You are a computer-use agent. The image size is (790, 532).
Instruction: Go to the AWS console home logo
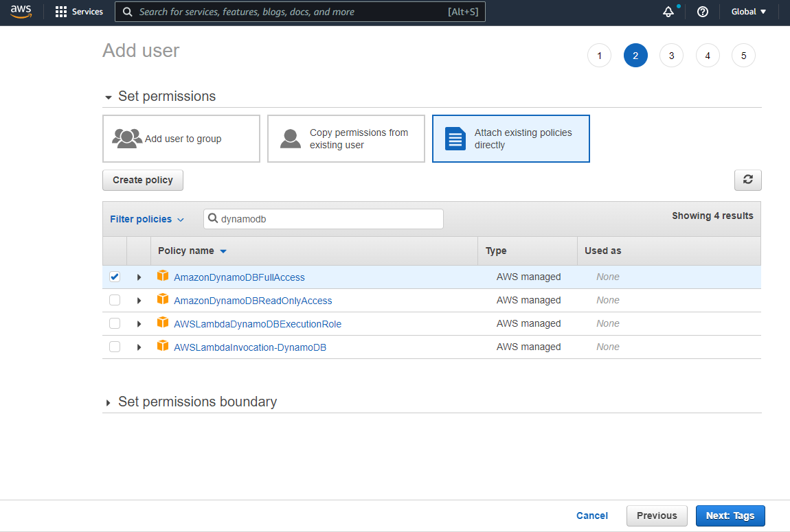pyautogui.click(x=21, y=12)
